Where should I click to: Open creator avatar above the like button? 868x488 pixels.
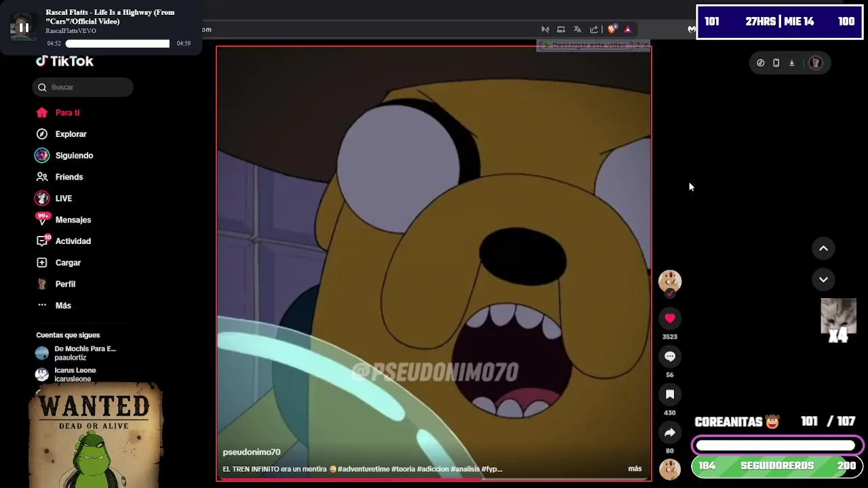click(x=670, y=281)
